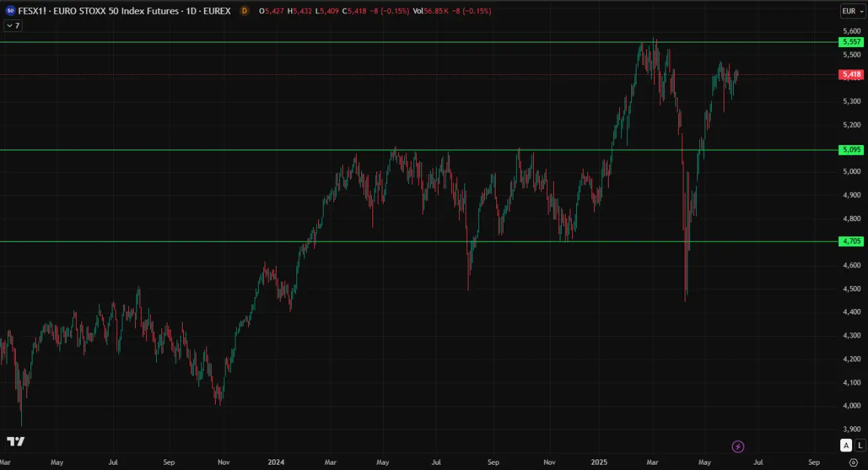Image resolution: width=868 pixels, height=470 pixels.
Task: Click the 3,900 price scale label
Action: point(852,429)
